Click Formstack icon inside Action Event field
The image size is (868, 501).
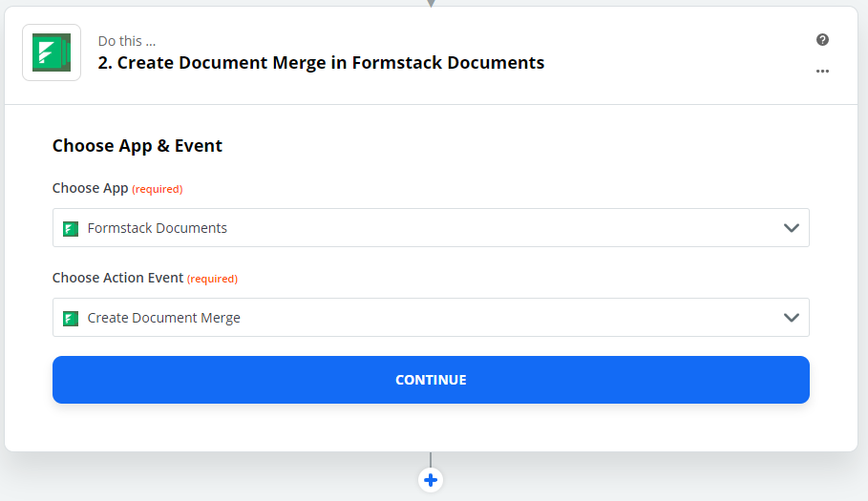[70, 318]
